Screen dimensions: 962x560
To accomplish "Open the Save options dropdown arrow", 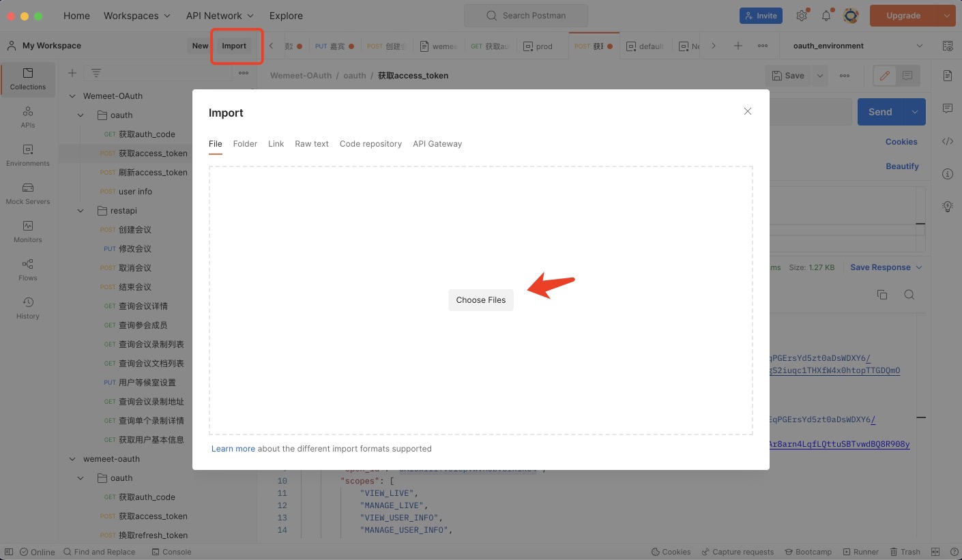I will pyautogui.click(x=820, y=76).
